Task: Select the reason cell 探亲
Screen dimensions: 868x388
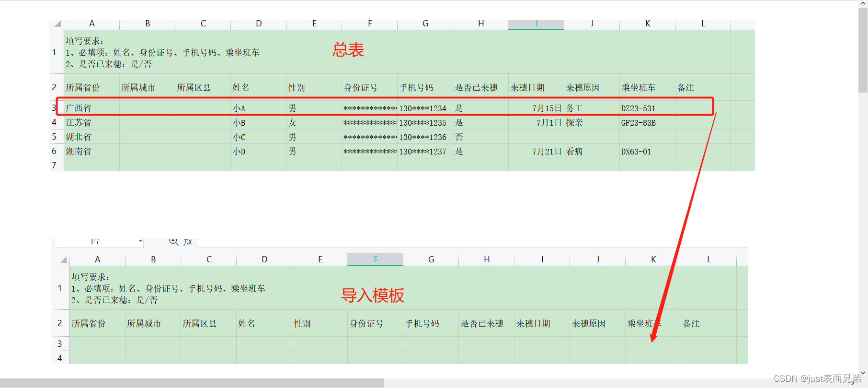Action: coord(592,123)
